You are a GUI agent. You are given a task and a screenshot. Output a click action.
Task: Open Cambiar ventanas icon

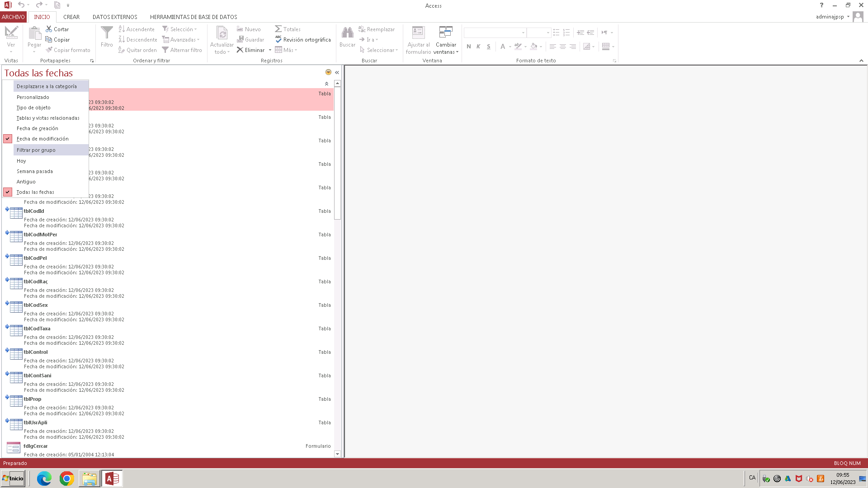click(446, 33)
